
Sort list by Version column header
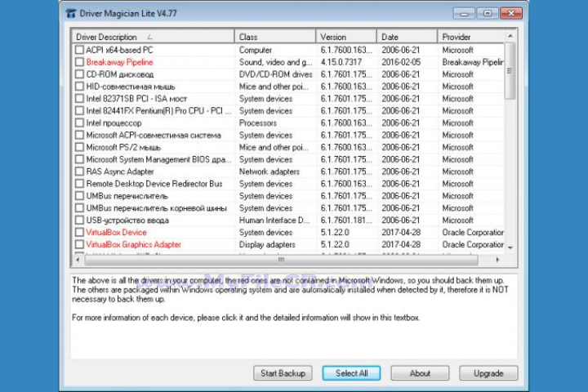[x=346, y=37]
